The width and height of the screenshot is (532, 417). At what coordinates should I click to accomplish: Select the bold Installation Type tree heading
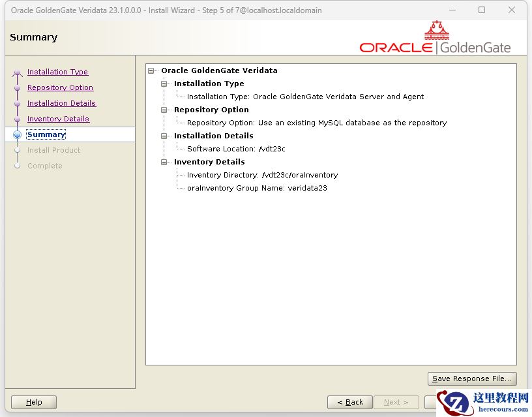click(209, 84)
